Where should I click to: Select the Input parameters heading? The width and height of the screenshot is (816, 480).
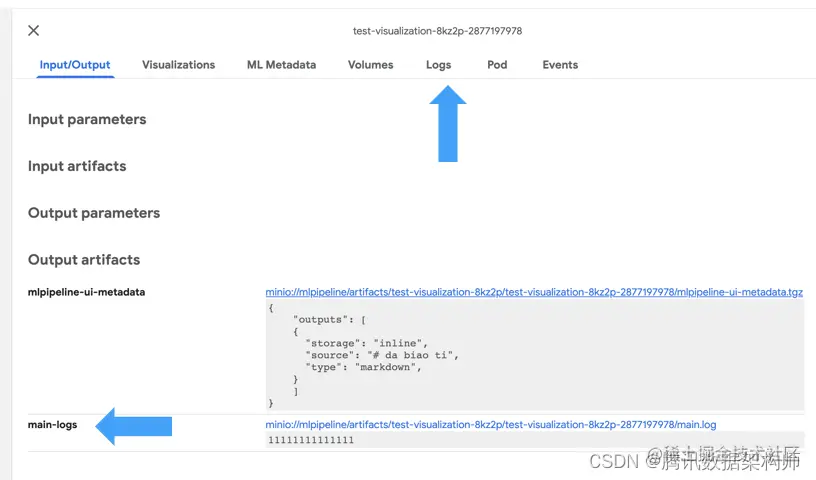(x=87, y=119)
